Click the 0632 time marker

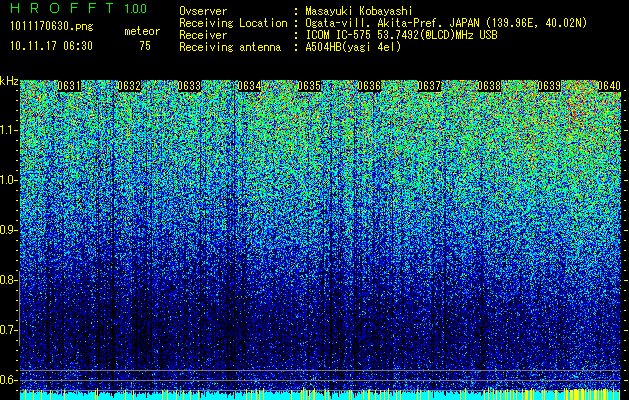(x=129, y=86)
